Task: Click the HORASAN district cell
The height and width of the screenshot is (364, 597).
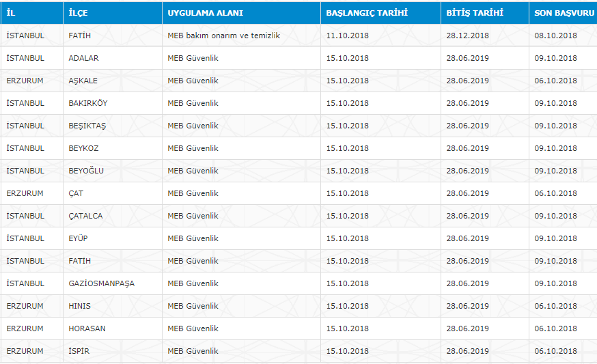Action: [87, 328]
